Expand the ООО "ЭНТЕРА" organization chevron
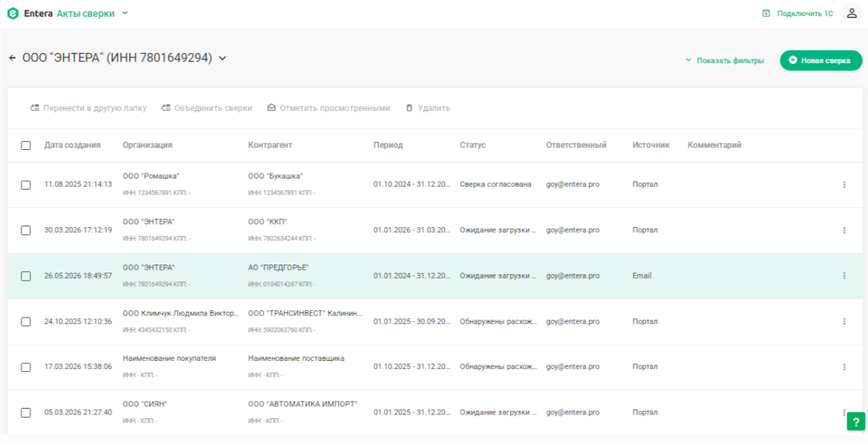This screenshot has height=444, width=868. (x=223, y=58)
